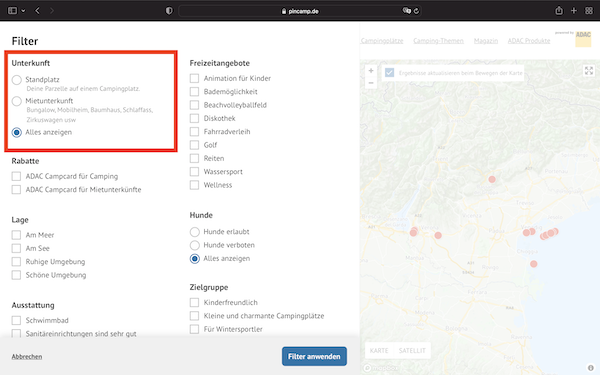Open the privacy shield icon
This screenshot has width=600, height=375.
click(x=169, y=11)
